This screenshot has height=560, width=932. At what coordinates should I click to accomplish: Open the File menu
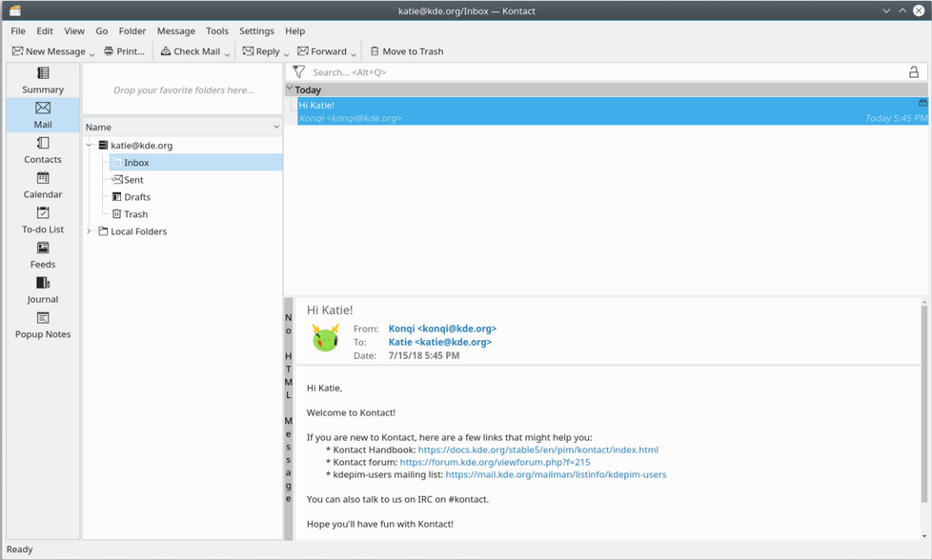(18, 30)
